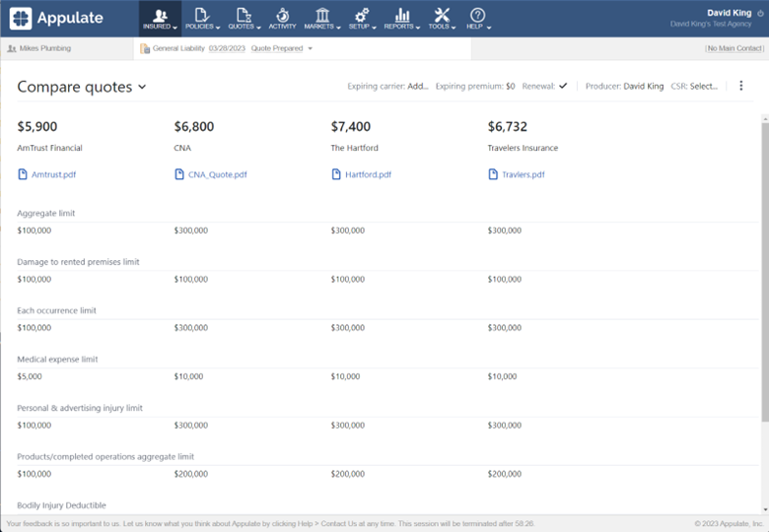Click the file icon next to Hartford.pdf
This screenshot has width=769, height=532.
(x=336, y=174)
